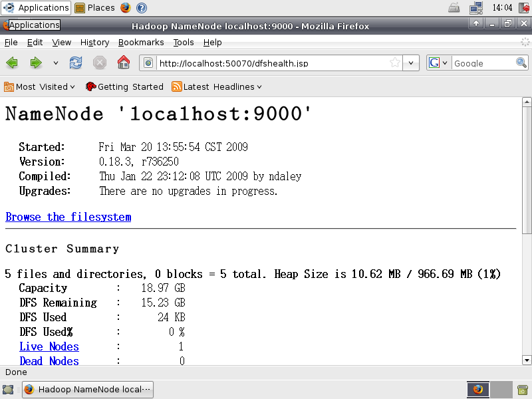Open the Edit menu
Image resolution: width=532 pixels, height=399 pixels.
point(35,43)
